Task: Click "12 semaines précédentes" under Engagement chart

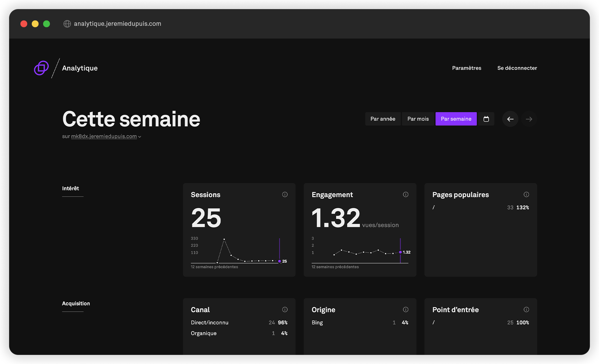Action: click(335, 267)
